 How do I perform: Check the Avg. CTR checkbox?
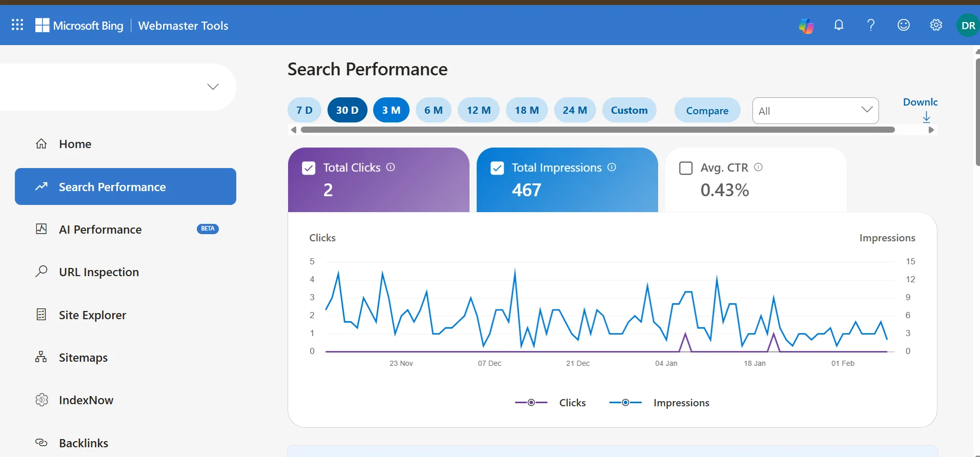click(686, 168)
